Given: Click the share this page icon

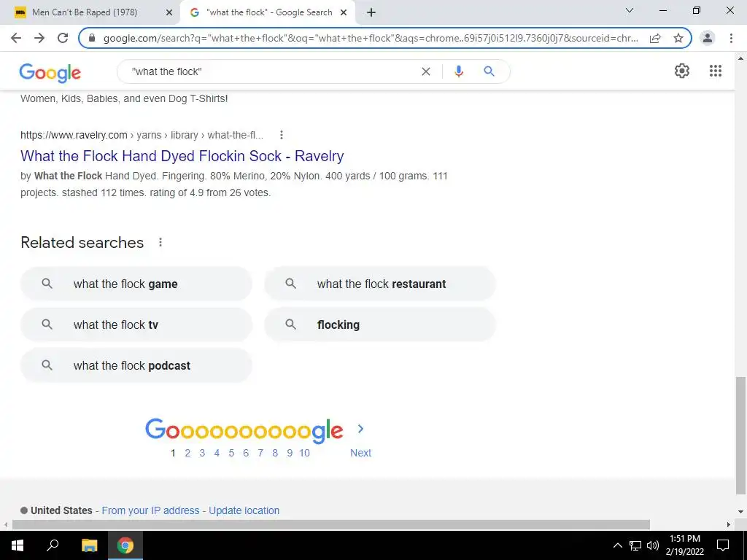Looking at the screenshot, I should pyautogui.click(x=655, y=38).
